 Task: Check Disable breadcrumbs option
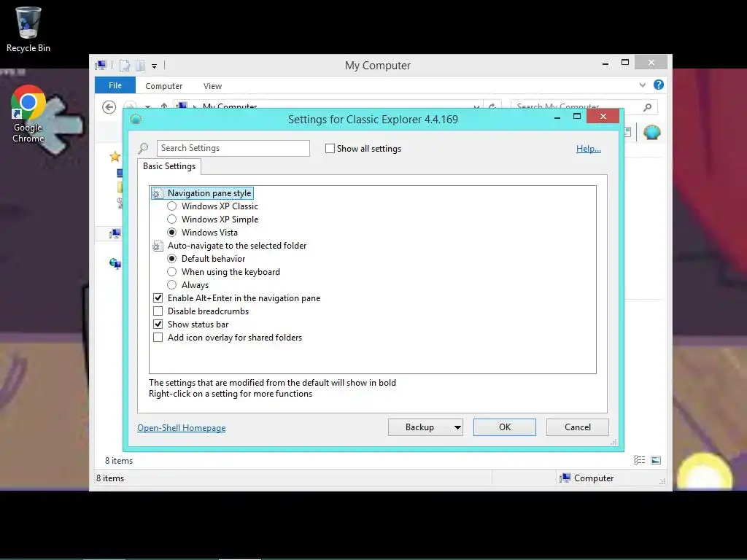click(x=158, y=311)
